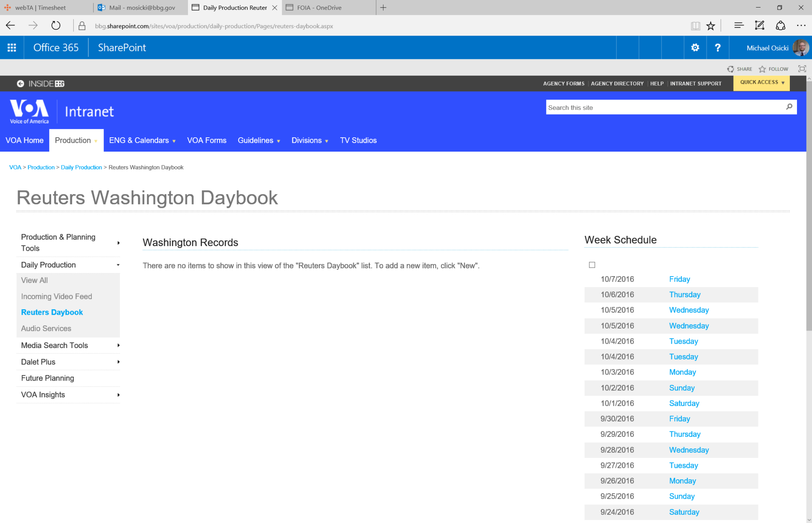Open the Thursday 10/6/2016 schedule link
This screenshot has width=812, height=523.
pos(684,294)
